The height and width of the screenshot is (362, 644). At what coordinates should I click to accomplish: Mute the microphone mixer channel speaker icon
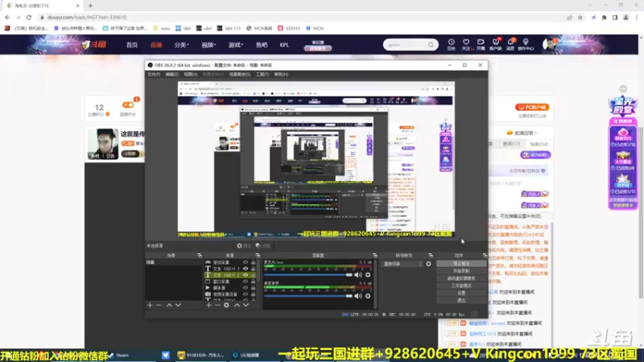pos(358,275)
